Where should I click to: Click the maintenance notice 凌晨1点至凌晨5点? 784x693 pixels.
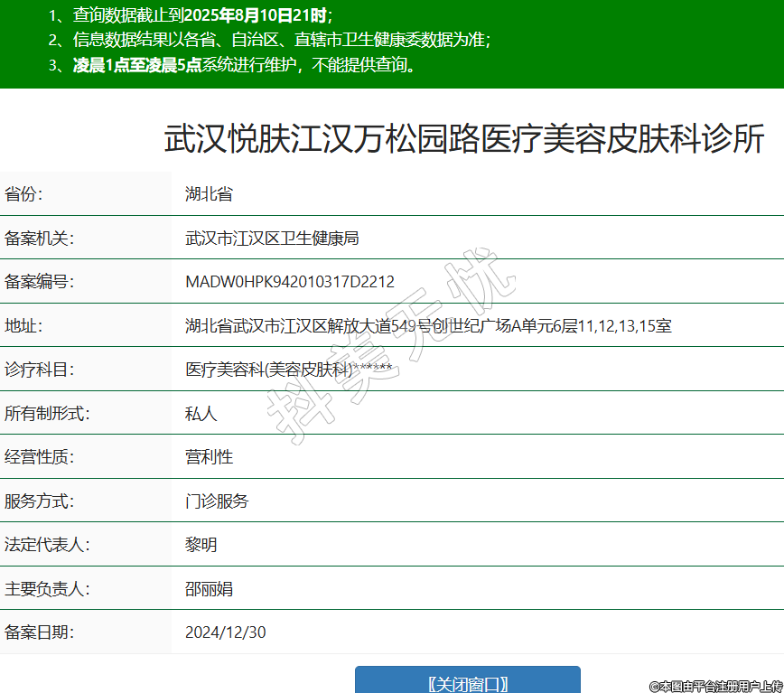click(244, 65)
